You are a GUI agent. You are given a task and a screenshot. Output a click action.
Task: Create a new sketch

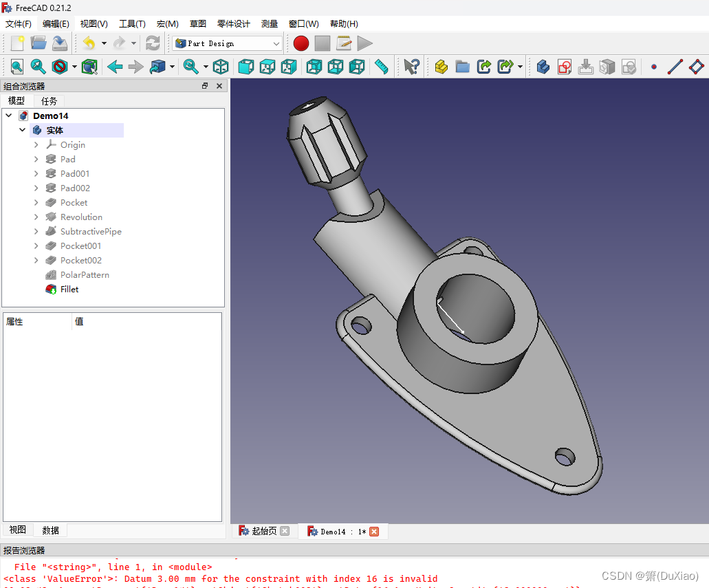(x=565, y=67)
